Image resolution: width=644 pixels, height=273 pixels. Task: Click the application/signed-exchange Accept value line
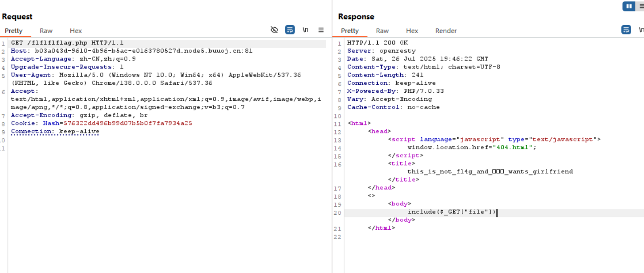pos(128,107)
